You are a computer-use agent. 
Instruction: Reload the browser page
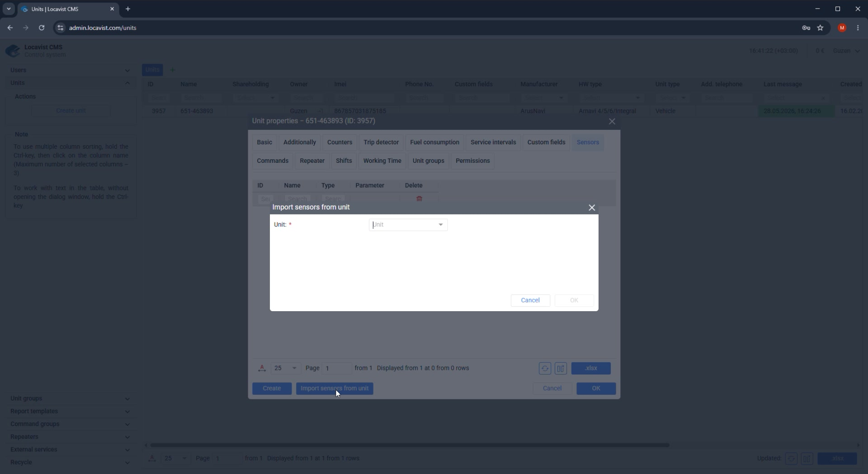pyautogui.click(x=42, y=28)
